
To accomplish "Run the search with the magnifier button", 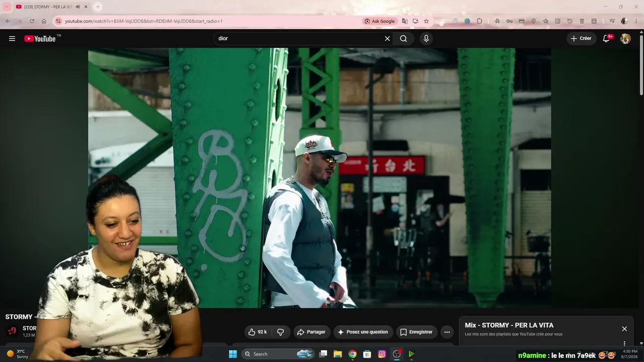I will click(404, 39).
